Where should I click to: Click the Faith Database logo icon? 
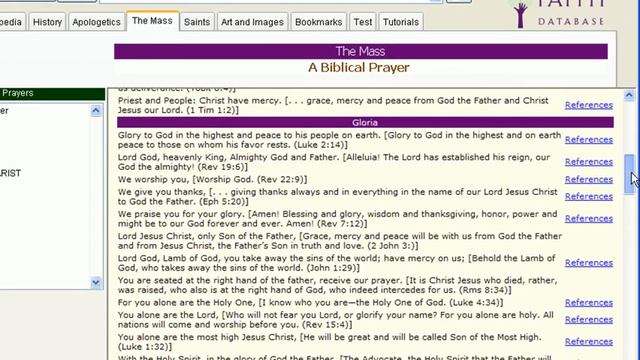click(x=520, y=16)
